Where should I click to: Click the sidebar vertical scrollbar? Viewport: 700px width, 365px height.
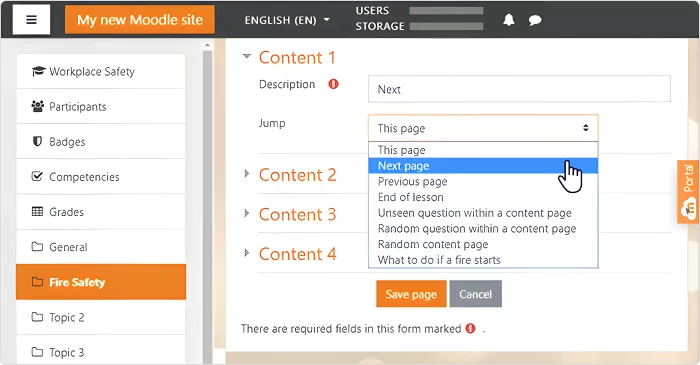tap(208, 205)
